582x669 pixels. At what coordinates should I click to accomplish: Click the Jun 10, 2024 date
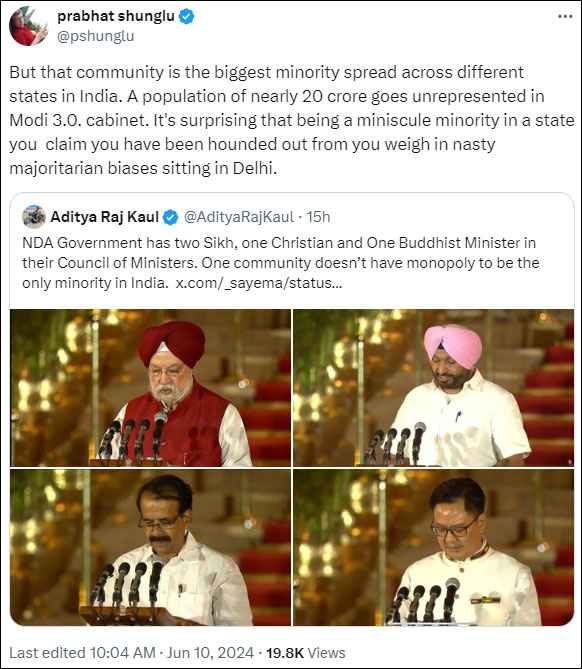[210, 653]
